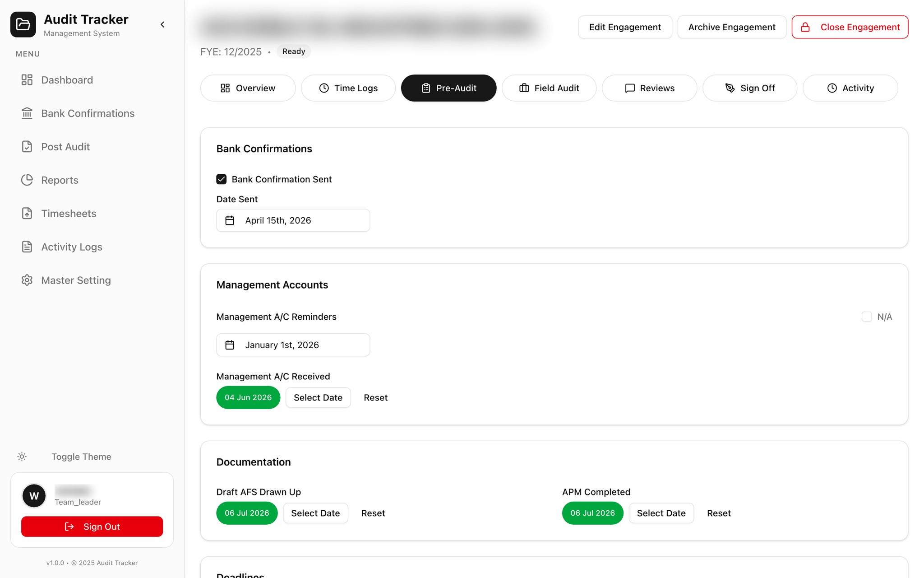Click the green 04 Jun 2026 date badge
The height and width of the screenshot is (578, 924).
pos(248,397)
